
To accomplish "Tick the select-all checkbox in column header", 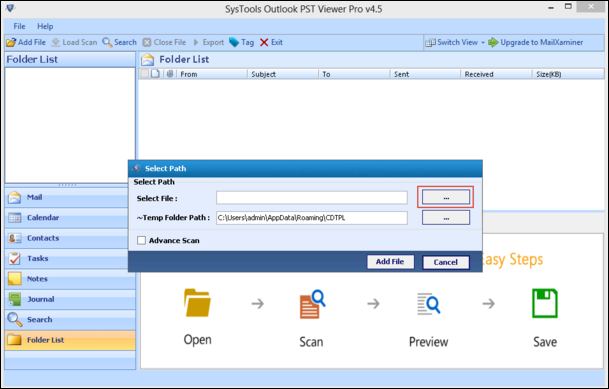I will coord(144,74).
